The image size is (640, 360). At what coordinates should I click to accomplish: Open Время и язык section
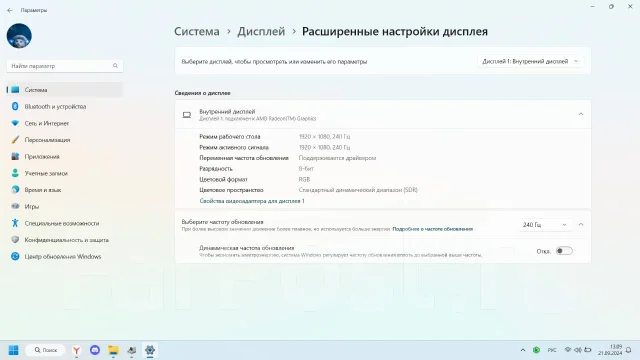pyautogui.click(x=64, y=190)
